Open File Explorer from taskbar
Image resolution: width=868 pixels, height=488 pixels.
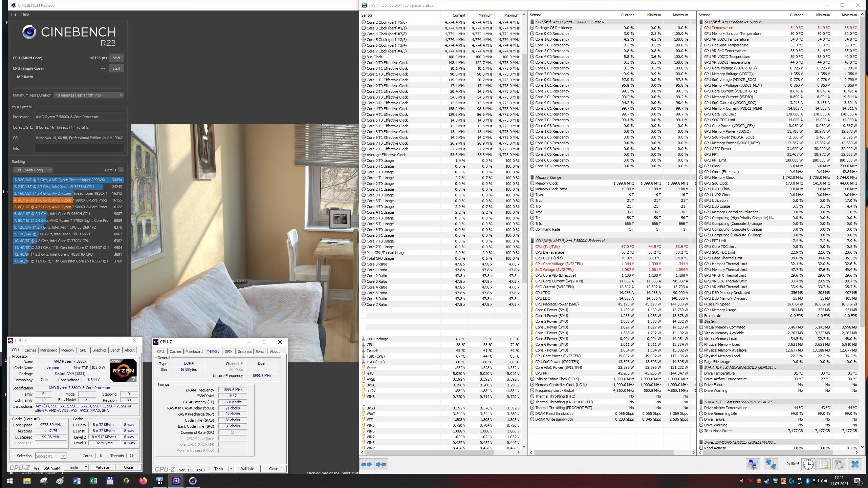pos(27,481)
